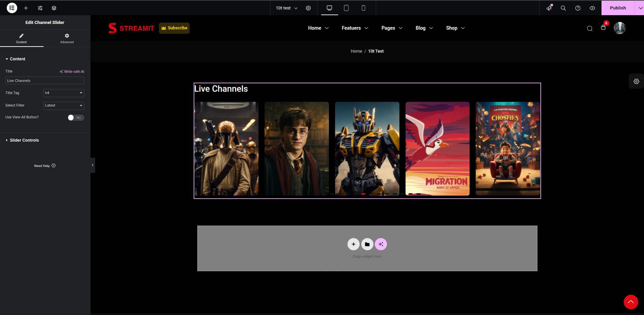Toggle Use View All Button switch
Screen dimensions: 644x315
[76, 117]
